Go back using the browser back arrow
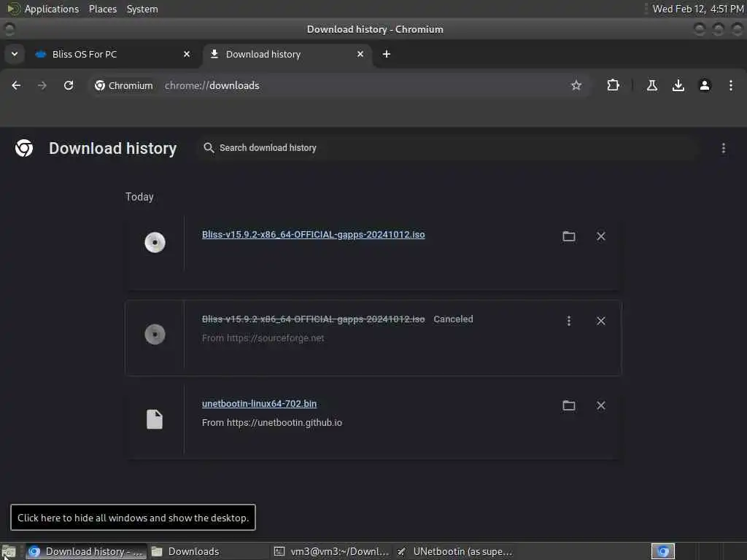The image size is (747, 560). click(x=16, y=85)
